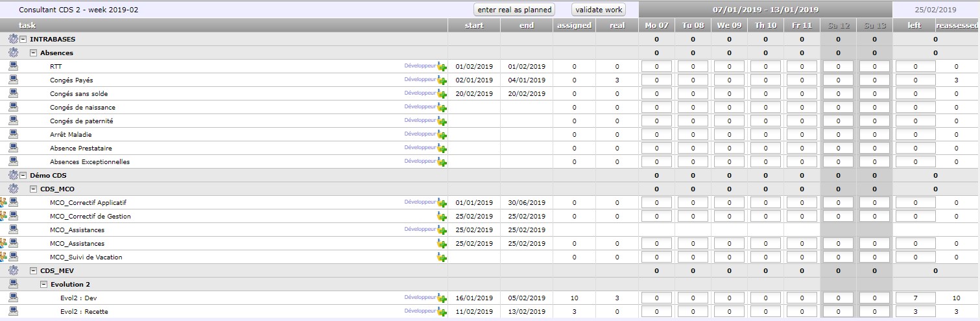Click the gear icon beside CDS_MCO

[x=14, y=189]
